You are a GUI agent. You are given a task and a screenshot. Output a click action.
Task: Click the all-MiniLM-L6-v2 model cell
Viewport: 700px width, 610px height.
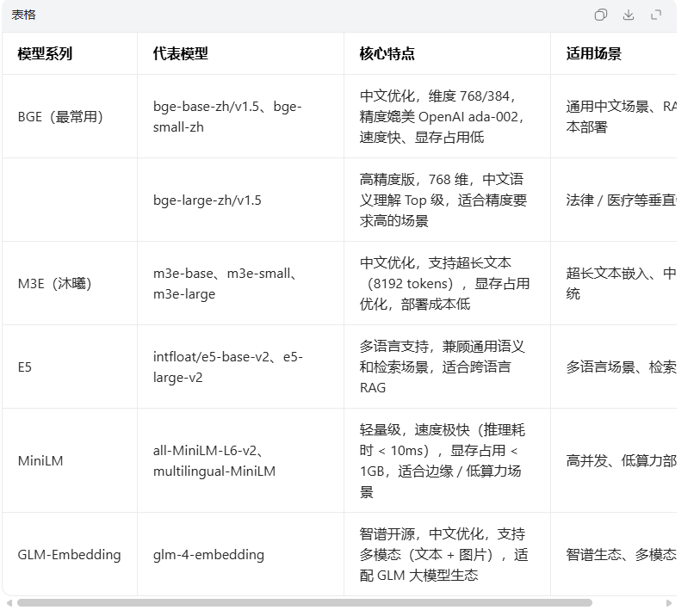click(240, 460)
